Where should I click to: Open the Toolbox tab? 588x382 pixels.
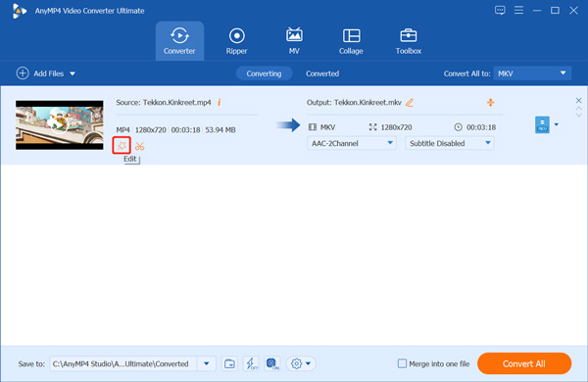coord(409,41)
